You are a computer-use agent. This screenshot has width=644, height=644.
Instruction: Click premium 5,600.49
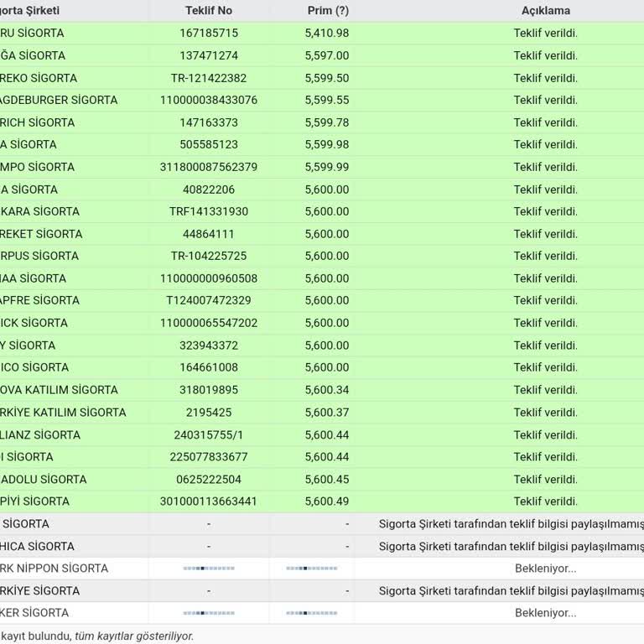pyautogui.click(x=327, y=501)
